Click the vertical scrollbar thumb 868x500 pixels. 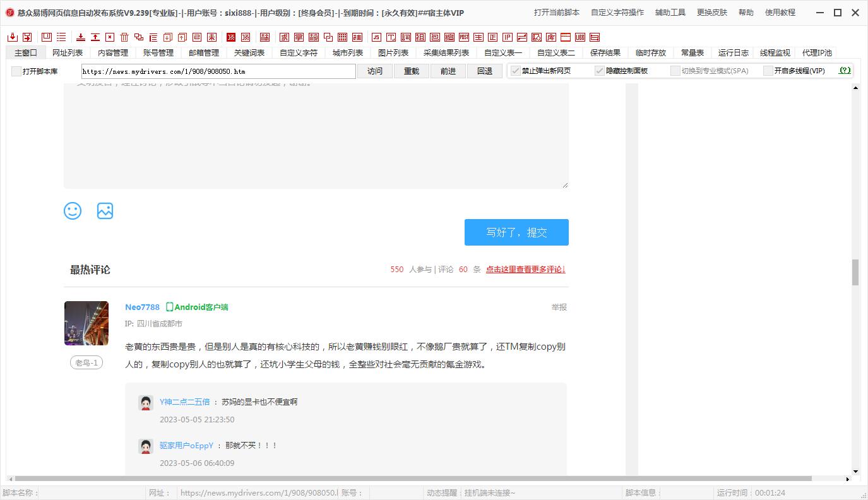pos(855,272)
